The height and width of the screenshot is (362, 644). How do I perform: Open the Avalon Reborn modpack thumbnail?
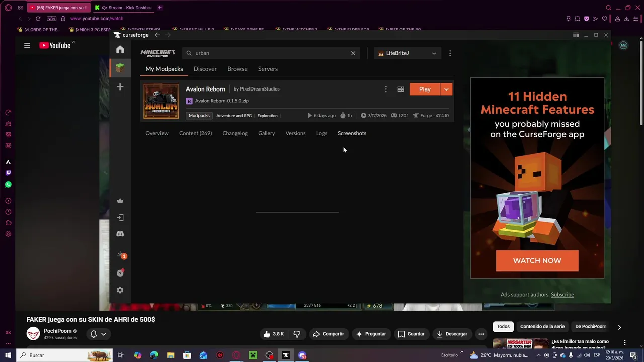[161, 101]
